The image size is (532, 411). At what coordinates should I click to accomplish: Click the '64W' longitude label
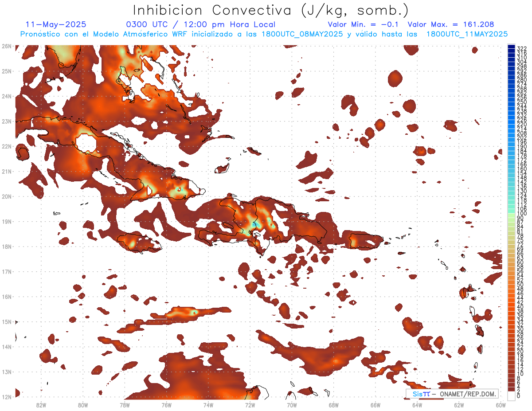click(x=417, y=405)
